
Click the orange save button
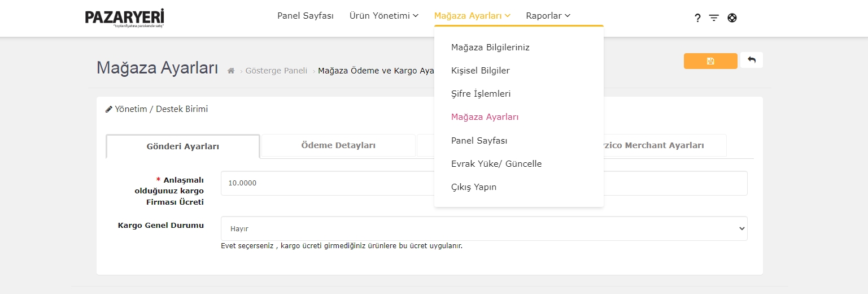pyautogui.click(x=710, y=61)
